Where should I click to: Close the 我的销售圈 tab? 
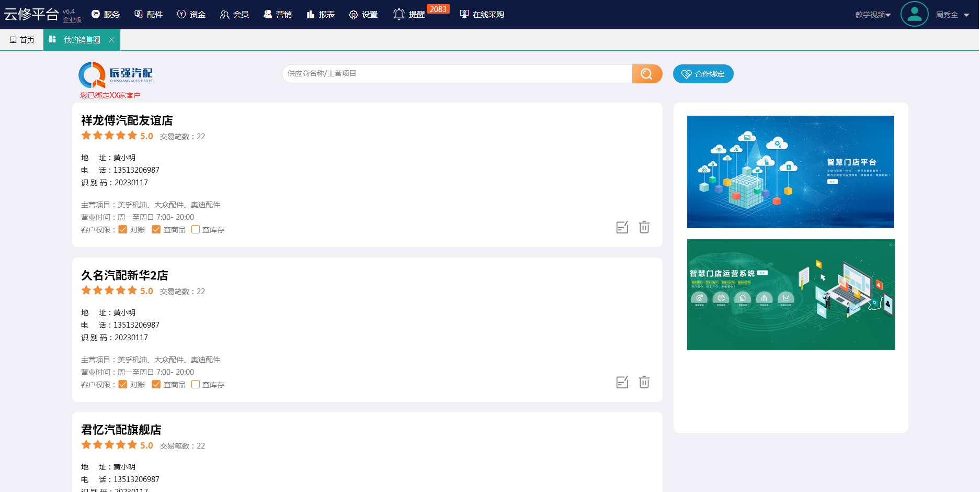click(111, 40)
